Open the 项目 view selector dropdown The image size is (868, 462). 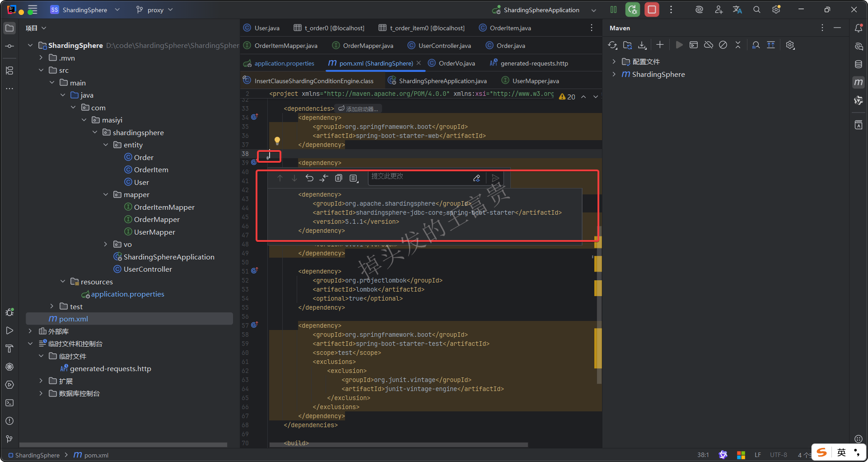36,28
